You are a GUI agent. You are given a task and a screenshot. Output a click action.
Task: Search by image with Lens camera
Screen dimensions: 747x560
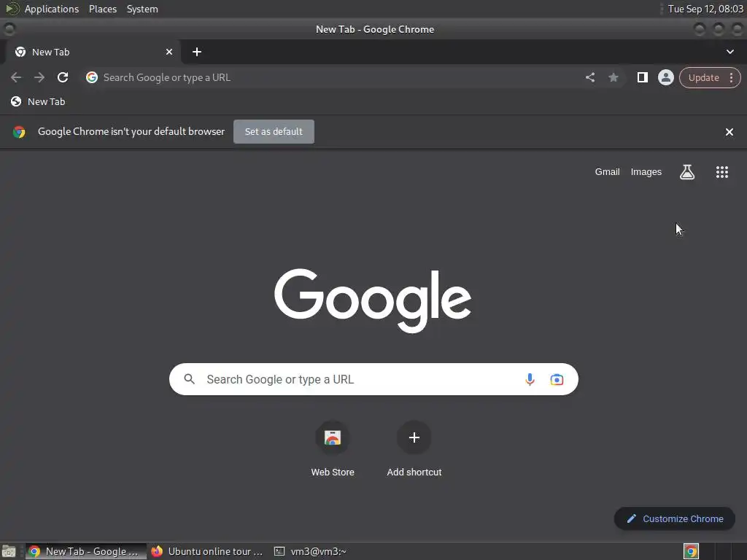tap(557, 379)
